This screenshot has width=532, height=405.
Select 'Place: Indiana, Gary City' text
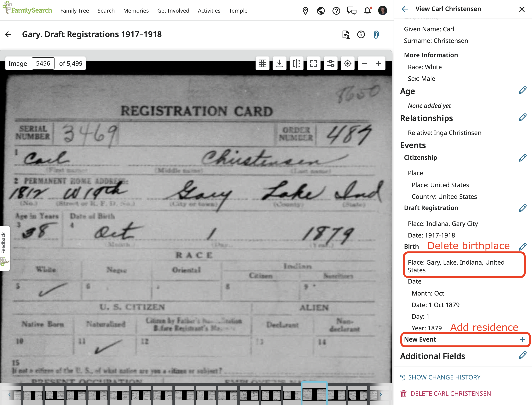click(443, 224)
